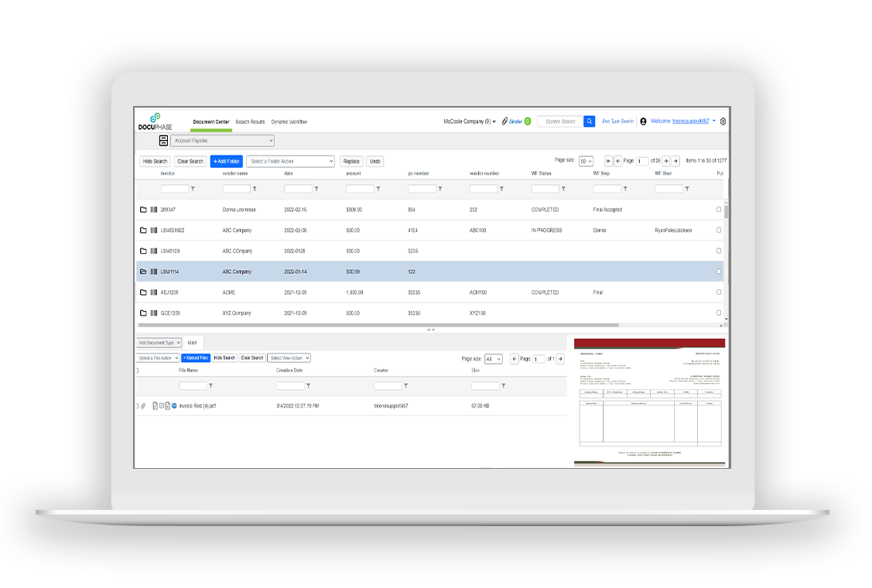Viewport: 872px width, 588px height.
Task: Open the settings gear icon
Action: [x=723, y=121]
